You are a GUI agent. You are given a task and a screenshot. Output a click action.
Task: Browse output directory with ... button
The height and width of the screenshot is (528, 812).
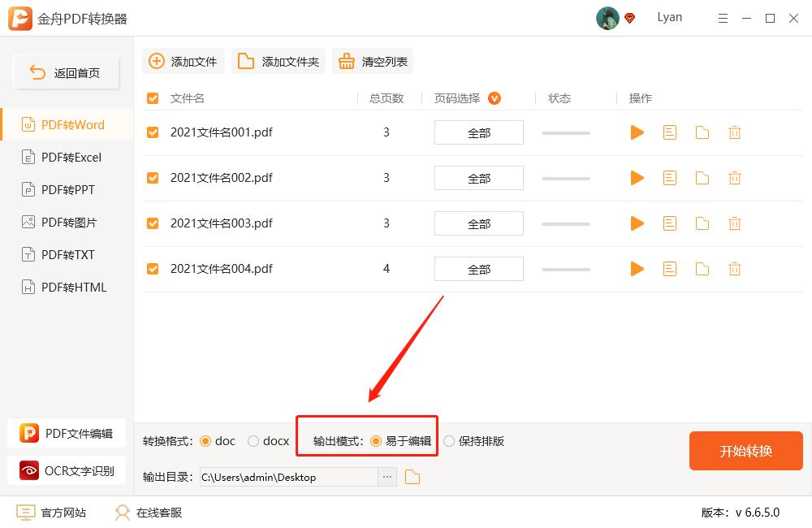click(x=387, y=477)
